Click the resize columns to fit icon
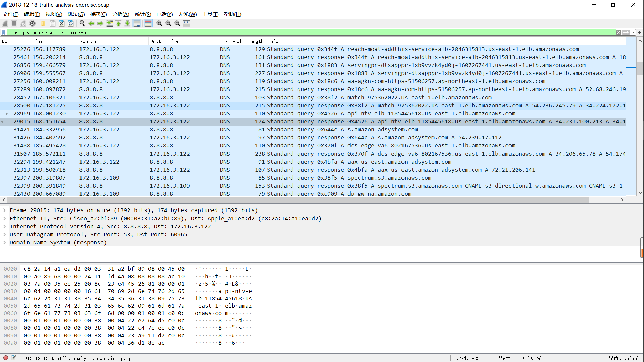This screenshot has height=362, width=644. [x=186, y=23]
